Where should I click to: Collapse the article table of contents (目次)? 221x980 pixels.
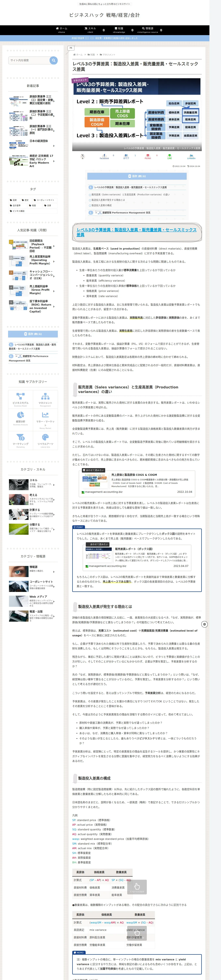[x=137, y=176]
